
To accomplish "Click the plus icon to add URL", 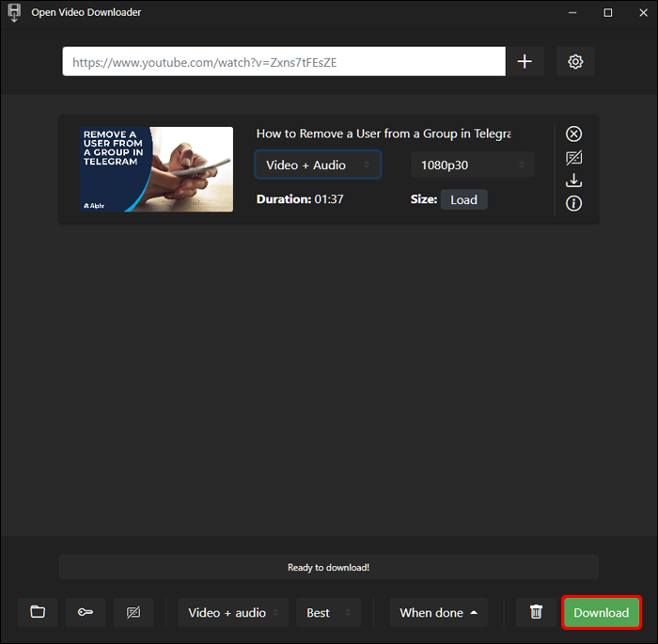I will point(525,61).
